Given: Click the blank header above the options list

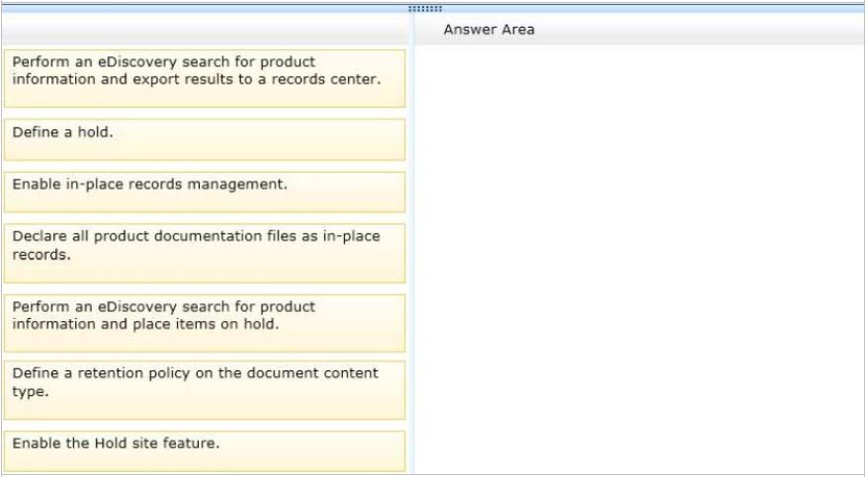Looking at the screenshot, I should tap(204, 30).
